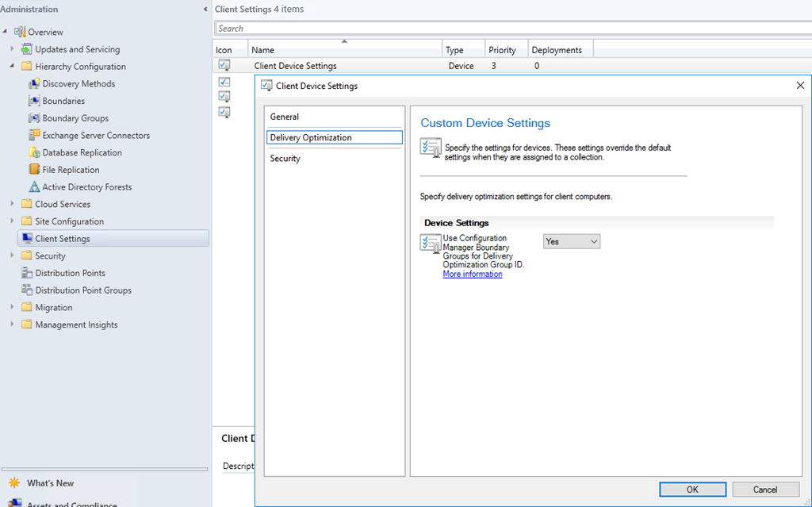812x507 pixels.
Task: Click the Distribution Point Groups icon
Action: [27, 290]
